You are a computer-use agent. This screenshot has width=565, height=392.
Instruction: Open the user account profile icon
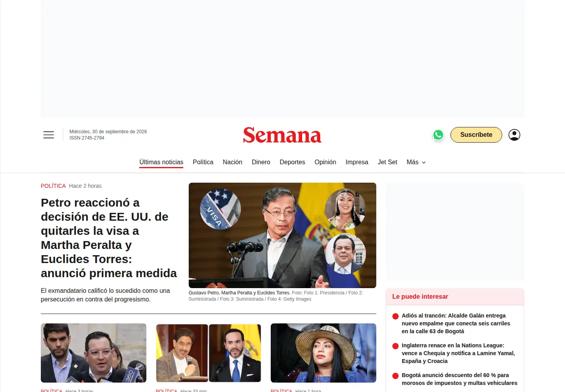(x=514, y=135)
